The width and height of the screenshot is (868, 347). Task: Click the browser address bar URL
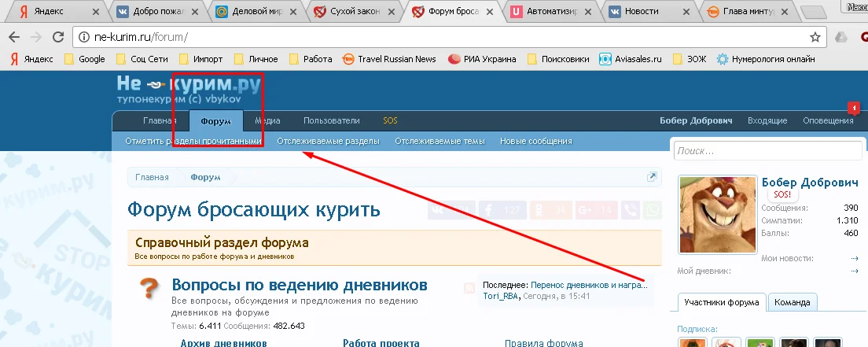(x=142, y=37)
